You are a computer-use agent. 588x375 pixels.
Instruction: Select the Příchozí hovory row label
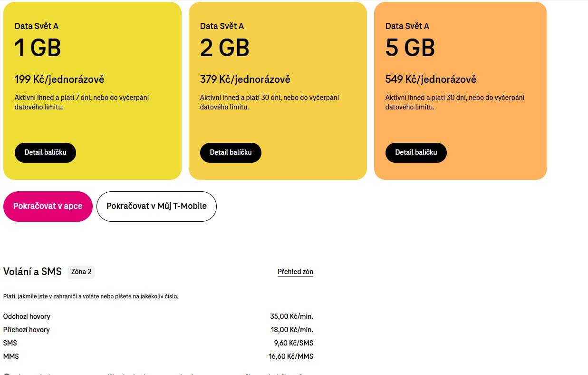[x=27, y=330]
